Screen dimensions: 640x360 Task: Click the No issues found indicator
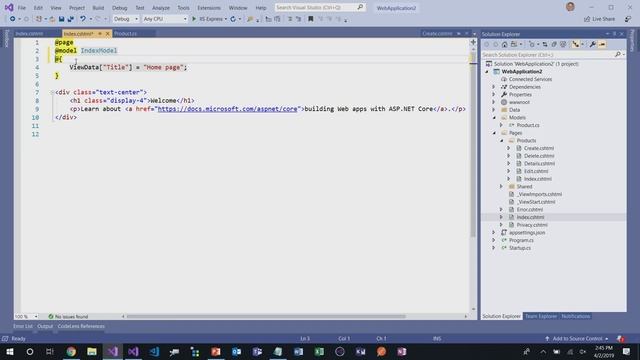click(68, 316)
